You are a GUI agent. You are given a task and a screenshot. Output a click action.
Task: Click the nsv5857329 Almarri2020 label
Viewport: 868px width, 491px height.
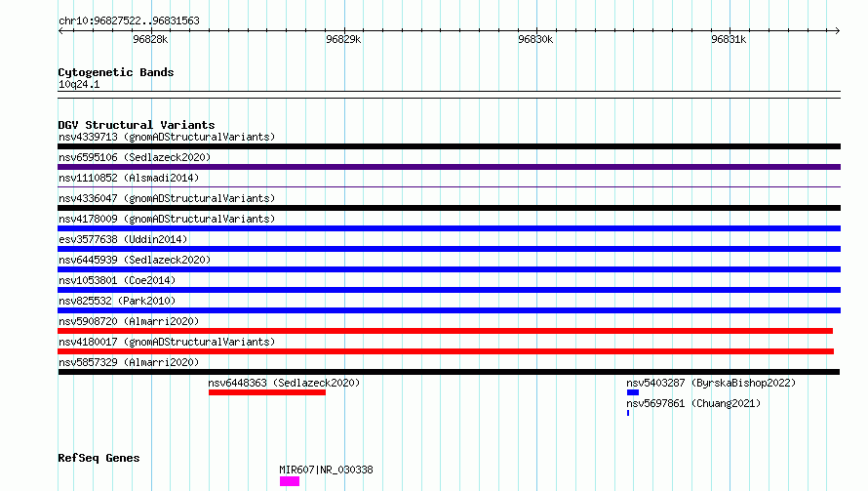129,362
